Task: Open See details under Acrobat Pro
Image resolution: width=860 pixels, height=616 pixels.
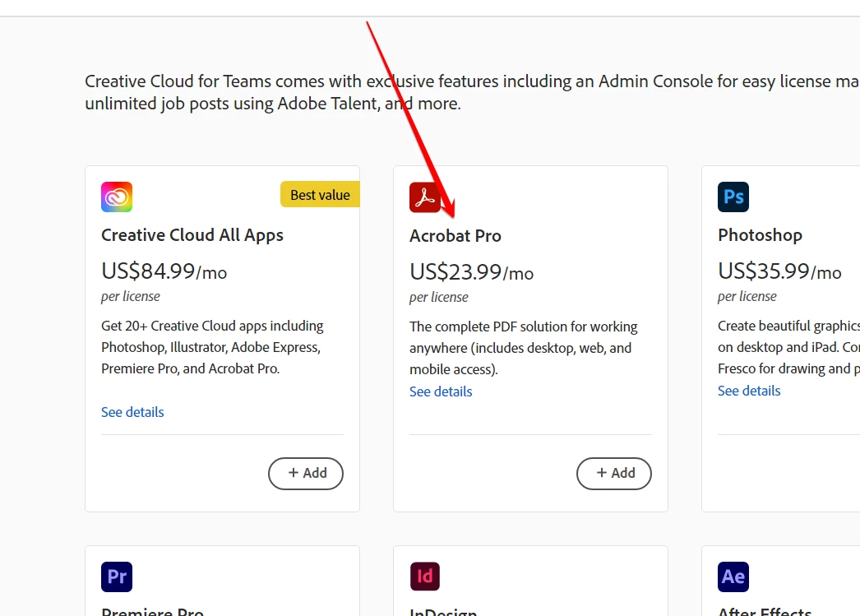Action: click(441, 391)
